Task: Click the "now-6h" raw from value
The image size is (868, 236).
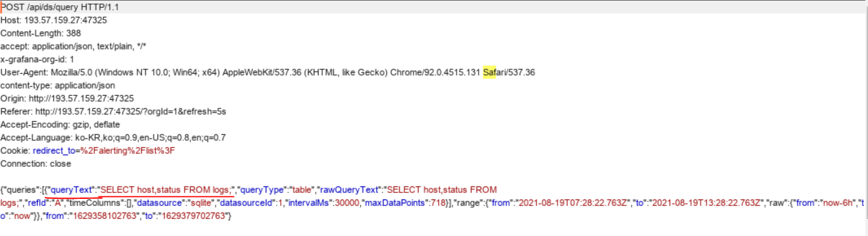Action: pyautogui.click(x=838, y=203)
